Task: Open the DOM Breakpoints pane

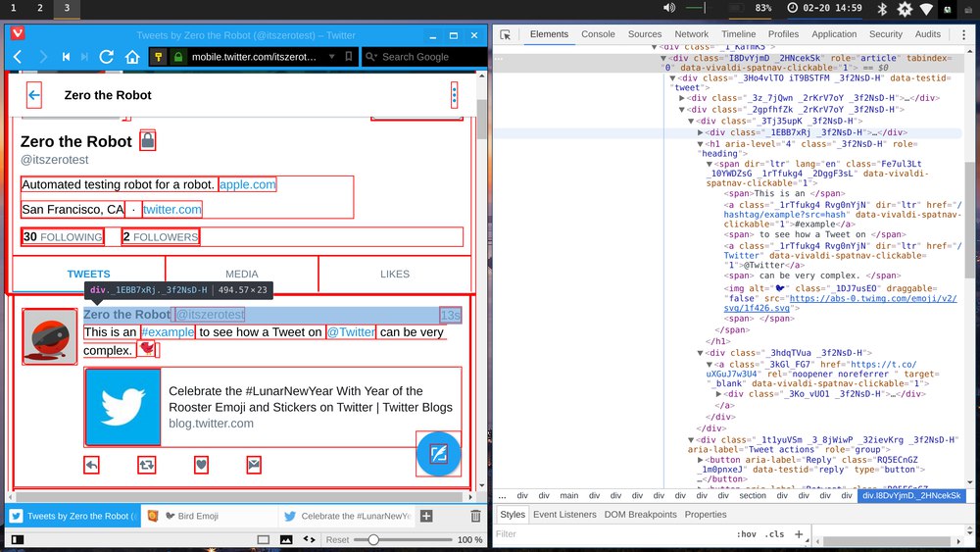Action: (640, 515)
